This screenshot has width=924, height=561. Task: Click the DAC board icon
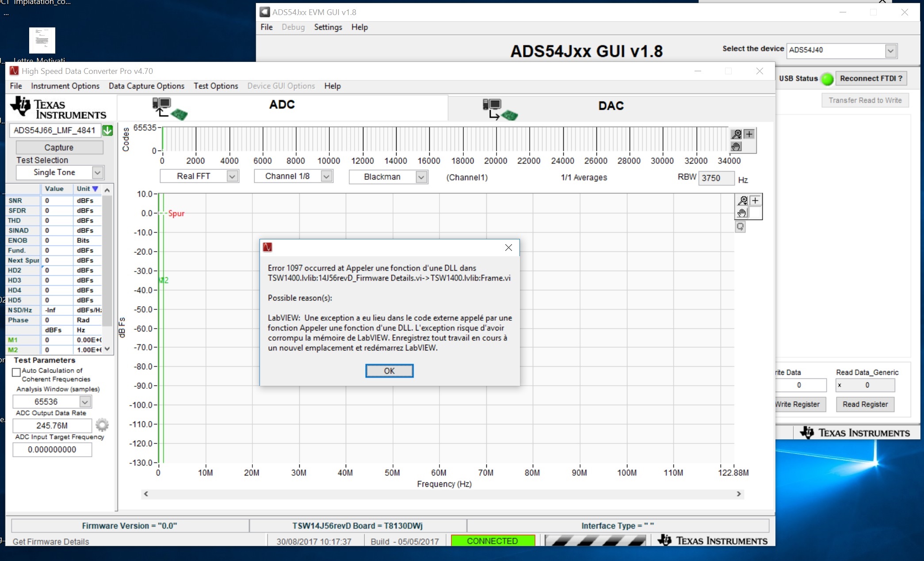500,109
